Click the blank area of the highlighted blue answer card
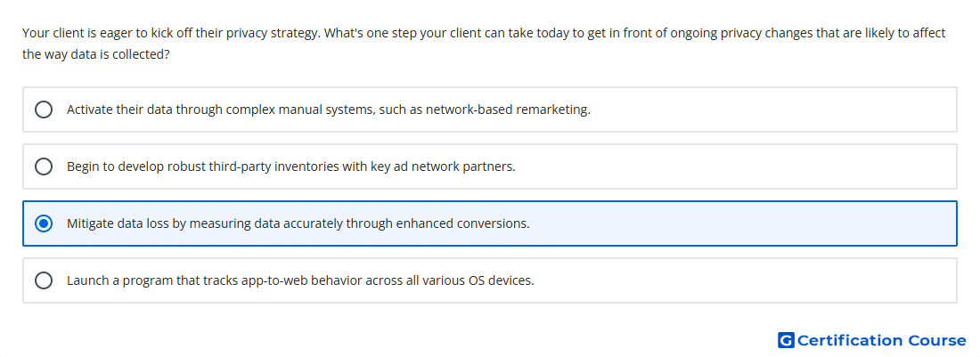The image size is (980, 357). [x=743, y=223]
